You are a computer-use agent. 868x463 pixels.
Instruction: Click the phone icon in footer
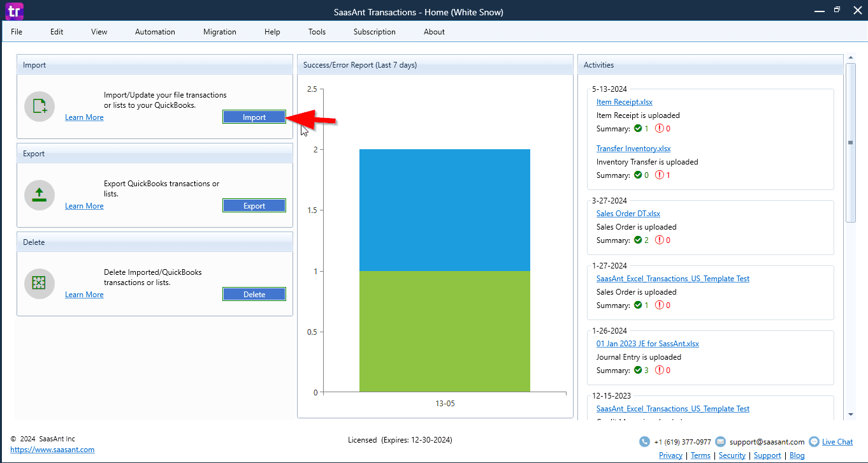644,442
